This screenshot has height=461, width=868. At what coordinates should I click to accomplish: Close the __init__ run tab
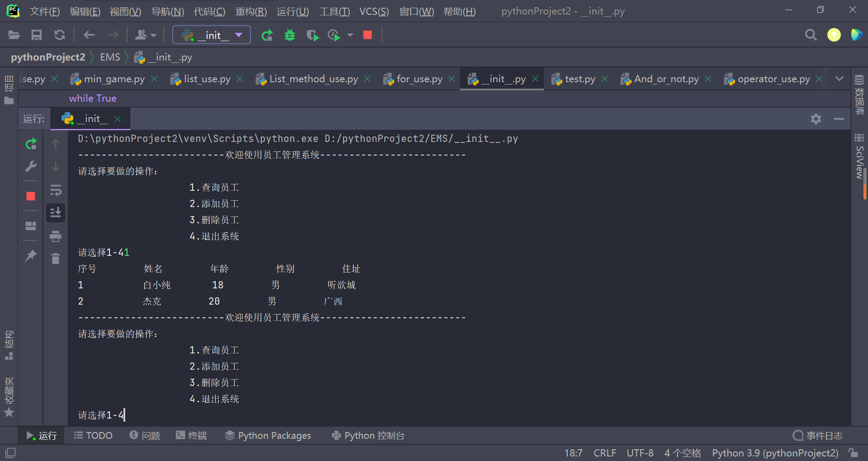click(118, 119)
